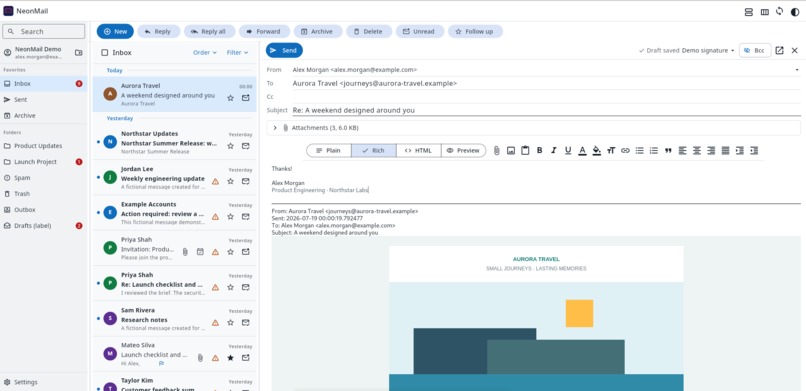Open the Order dropdown
The width and height of the screenshot is (806, 391).
(x=205, y=52)
